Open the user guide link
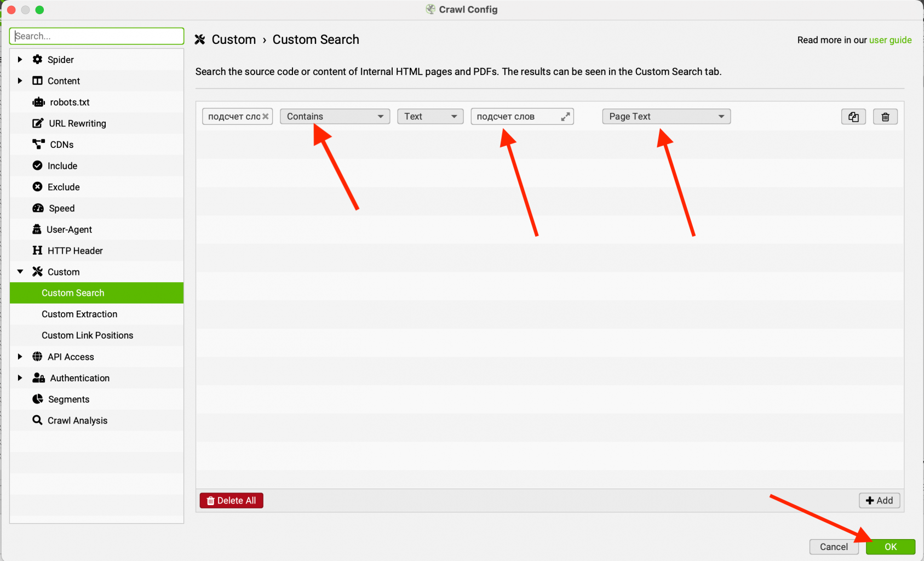924x561 pixels. [x=890, y=40]
